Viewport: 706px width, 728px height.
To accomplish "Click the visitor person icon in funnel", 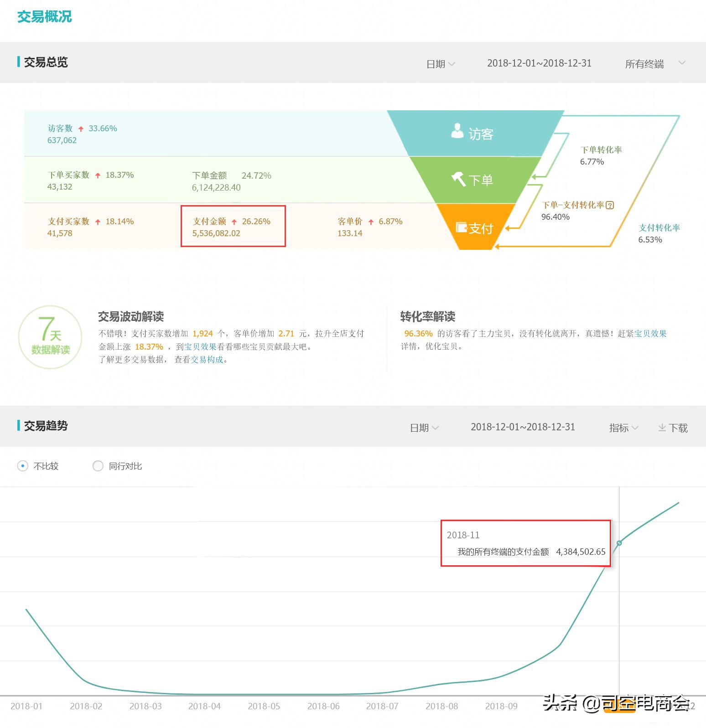I will [457, 130].
